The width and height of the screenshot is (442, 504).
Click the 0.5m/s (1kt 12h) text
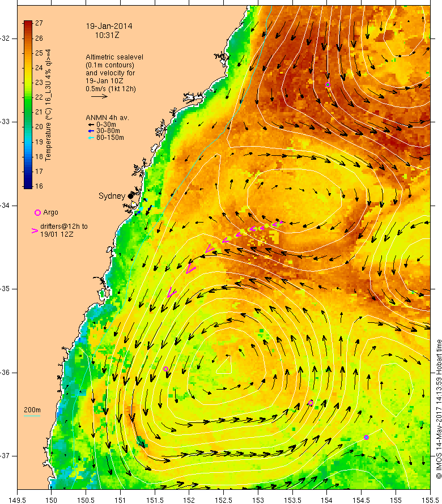tap(110, 89)
